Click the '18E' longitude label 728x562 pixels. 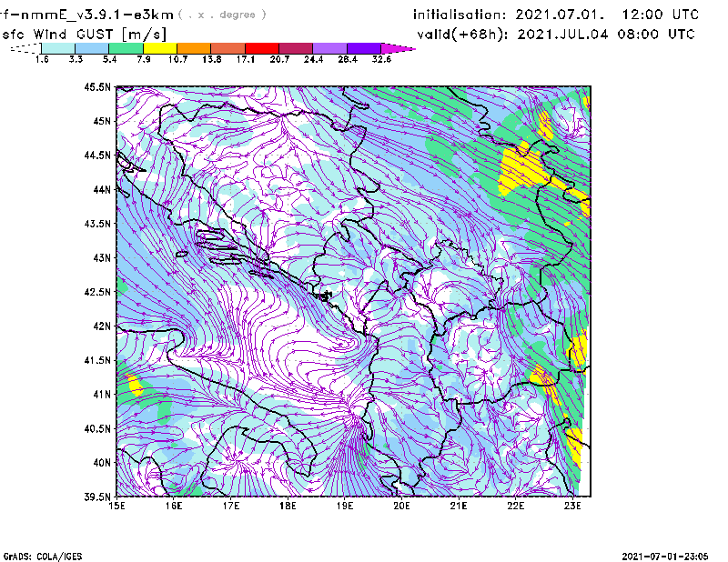[288, 506]
